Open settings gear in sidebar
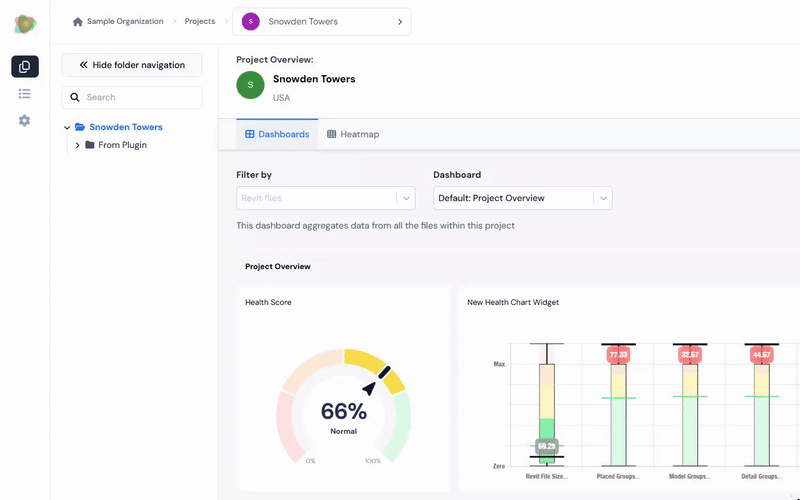The height and width of the screenshot is (500, 800). tap(24, 120)
